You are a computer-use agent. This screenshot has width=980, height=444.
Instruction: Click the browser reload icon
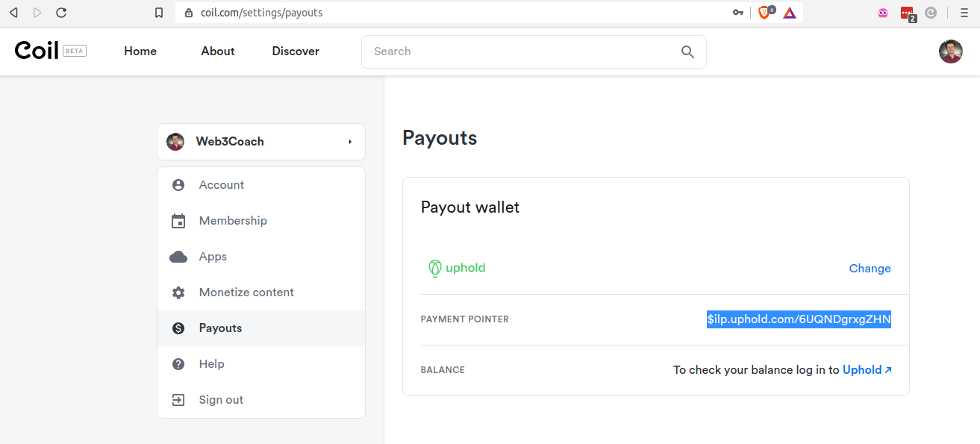(61, 13)
